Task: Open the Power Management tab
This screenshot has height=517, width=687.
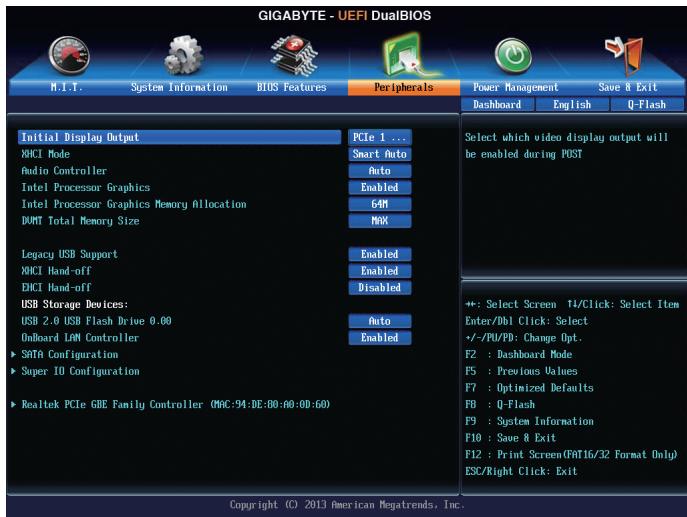Action: point(516,88)
